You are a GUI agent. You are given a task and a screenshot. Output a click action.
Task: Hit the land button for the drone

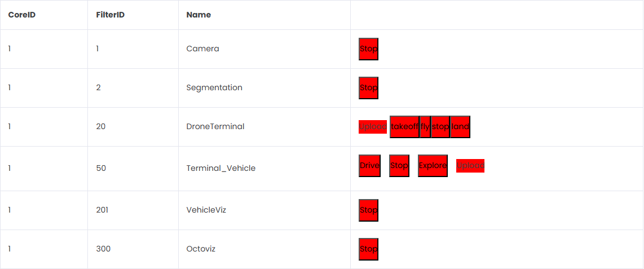click(x=460, y=127)
